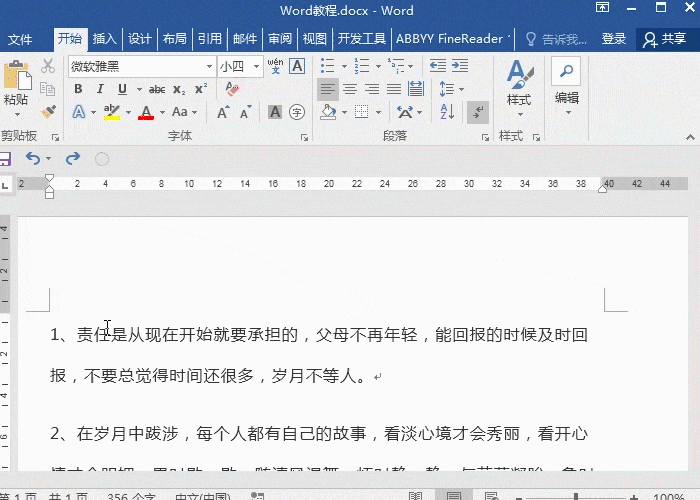Viewport: 700px width, 500px height.
Task: Click the distributed alignment icon
Action: pyautogui.click(x=416, y=89)
